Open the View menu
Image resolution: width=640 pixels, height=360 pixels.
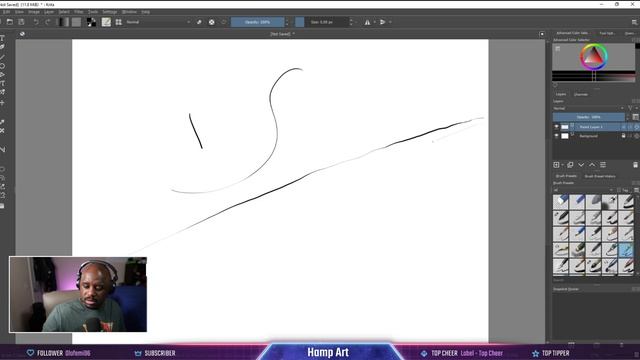coord(19,12)
